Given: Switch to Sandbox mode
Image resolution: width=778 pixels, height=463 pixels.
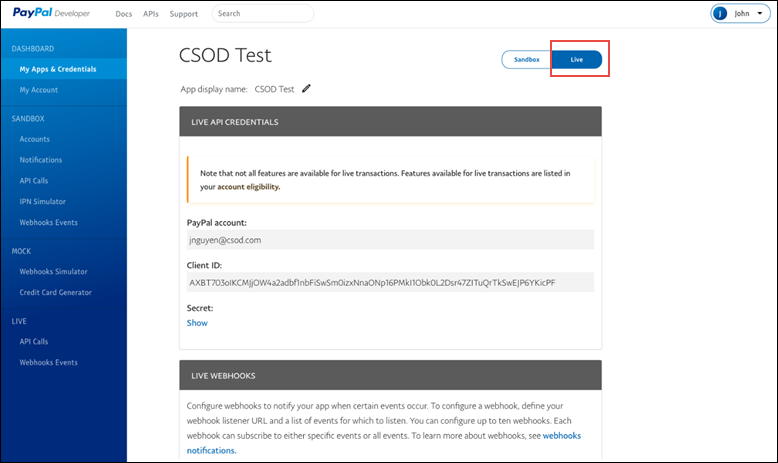Looking at the screenshot, I should point(526,60).
